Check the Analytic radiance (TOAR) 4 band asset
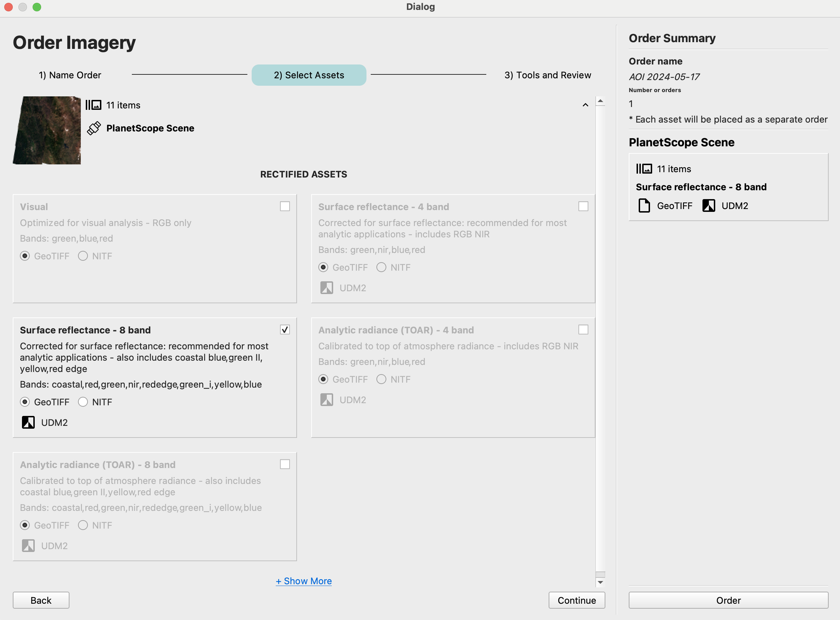Image resolution: width=840 pixels, height=620 pixels. (583, 329)
